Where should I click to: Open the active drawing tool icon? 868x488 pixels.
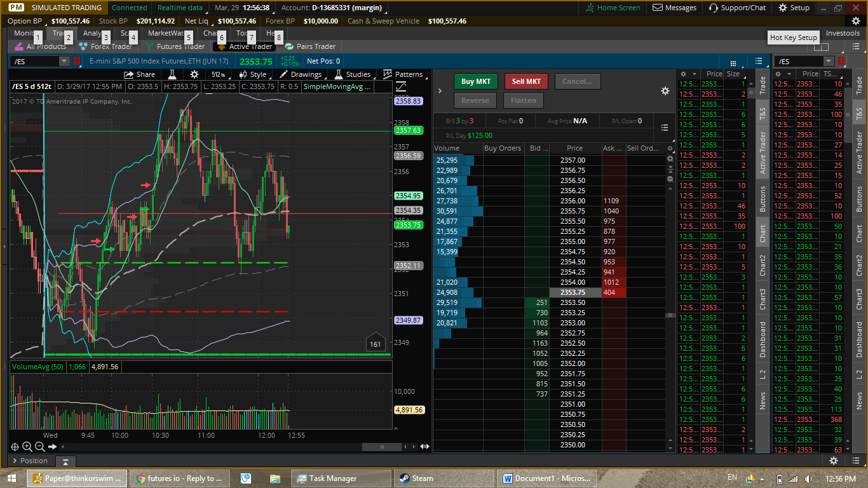click(402, 86)
